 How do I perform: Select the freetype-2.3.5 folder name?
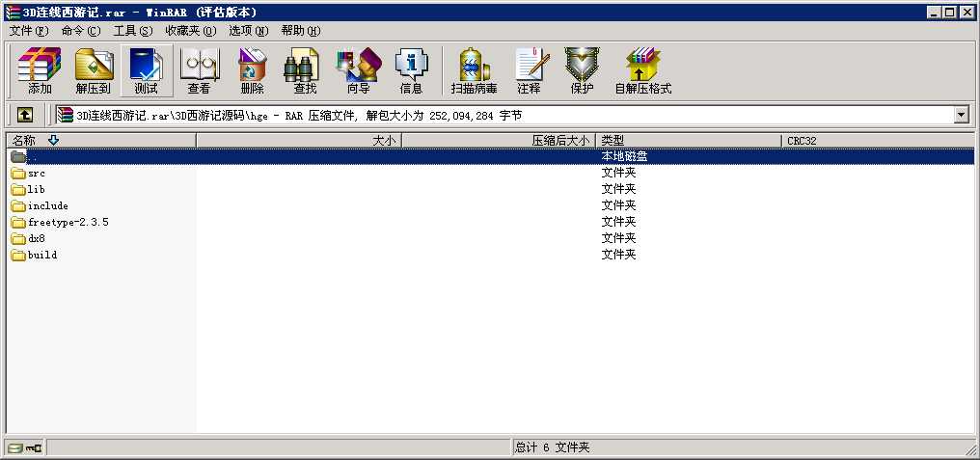pyautogui.click(x=68, y=222)
